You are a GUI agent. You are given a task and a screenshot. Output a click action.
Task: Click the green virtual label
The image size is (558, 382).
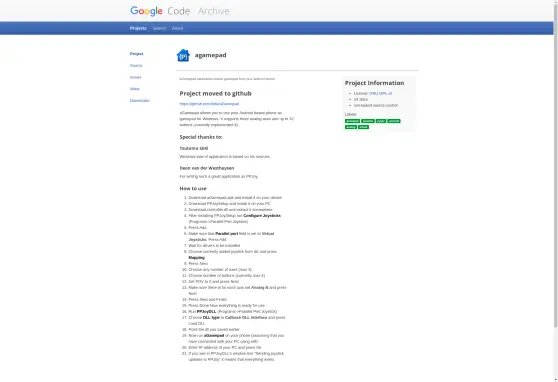(363, 127)
